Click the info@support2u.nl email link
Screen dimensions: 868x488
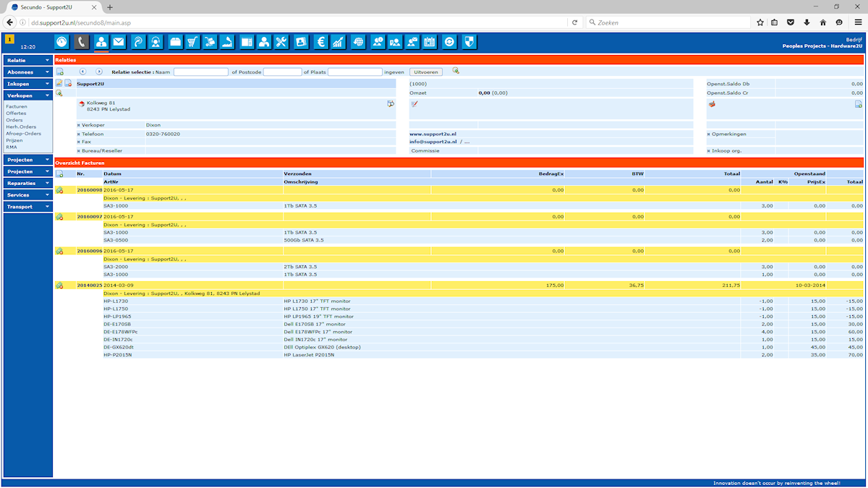433,142
